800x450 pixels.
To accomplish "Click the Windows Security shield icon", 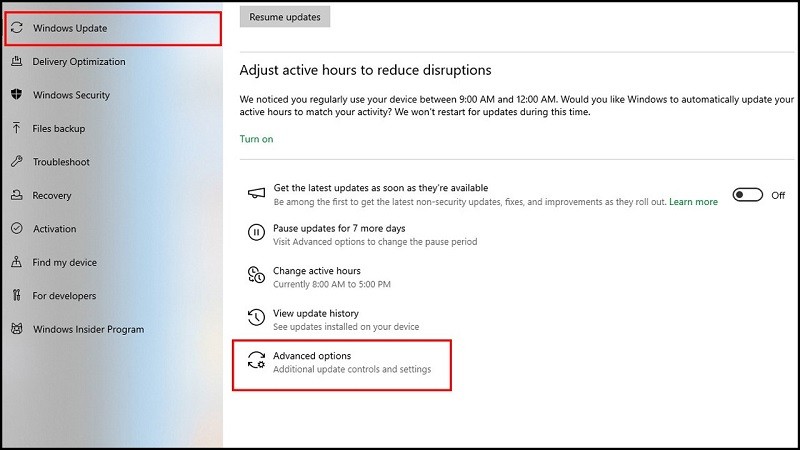I will point(16,95).
